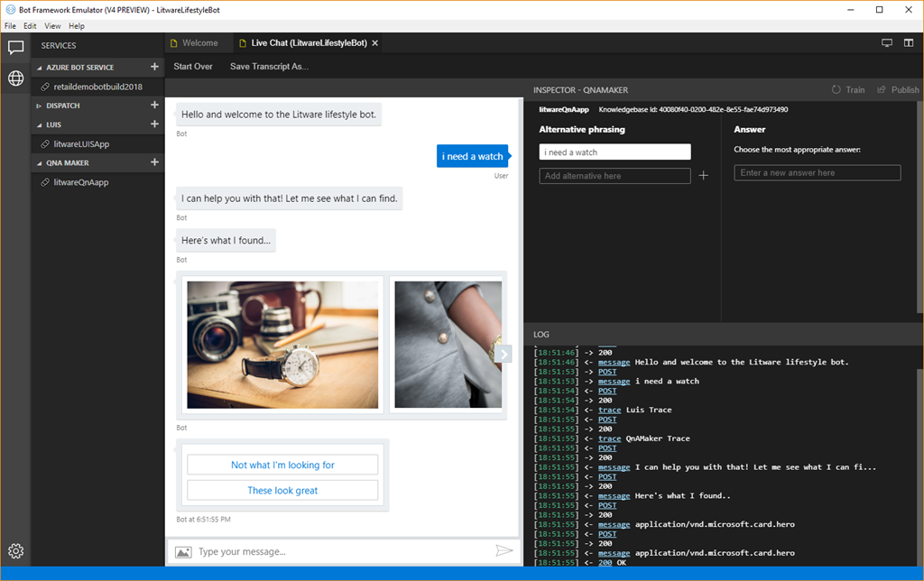Split the editor with split-view icon
The height and width of the screenshot is (581, 924).
(909, 42)
